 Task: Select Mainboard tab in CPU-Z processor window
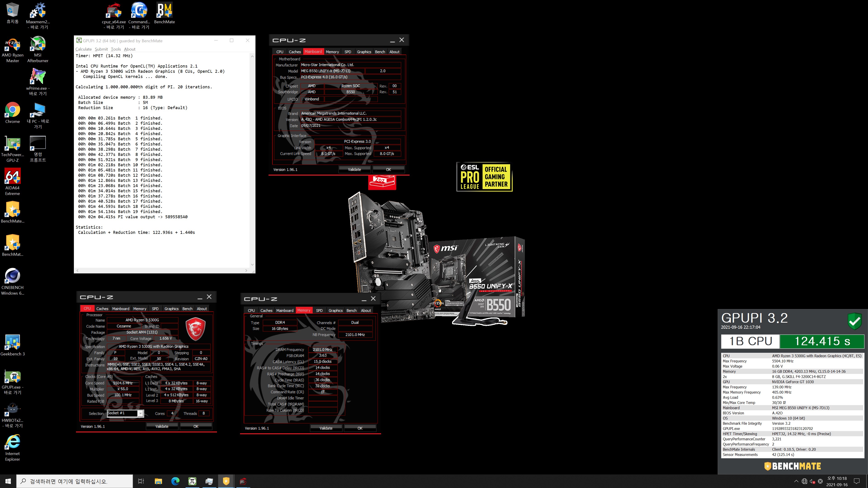point(121,309)
